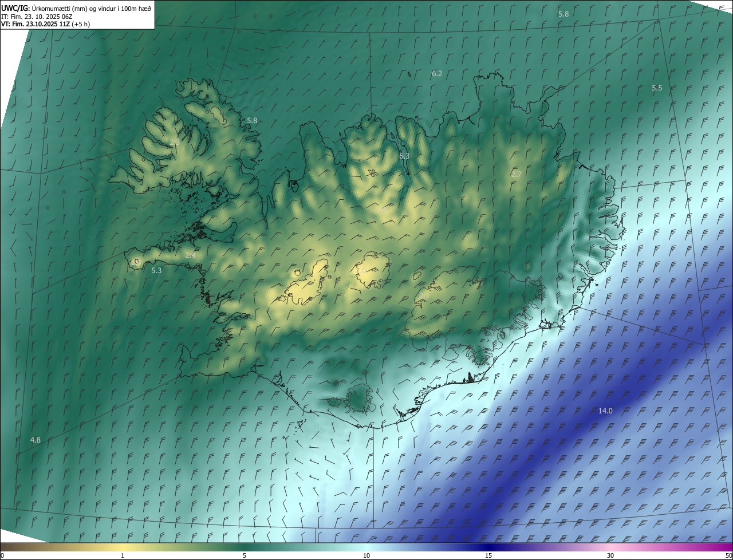Click the 5.8 value label east of the Westfjords
This screenshot has width=733, height=560.
click(x=252, y=120)
